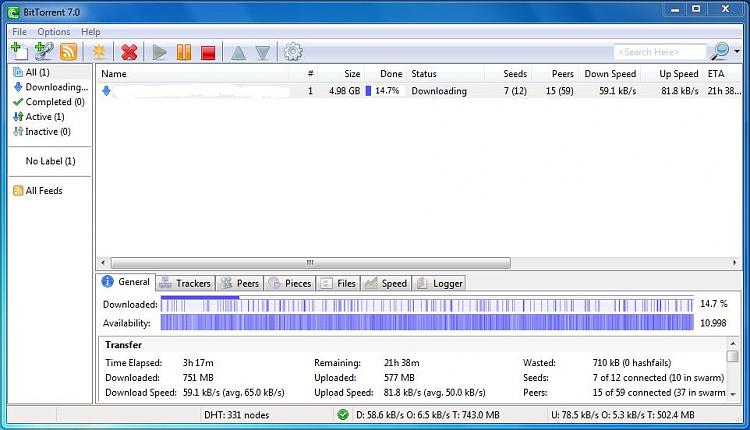Switch to the Pieces tab
This screenshot has width=750, height=430.
[x=290, y=283]
